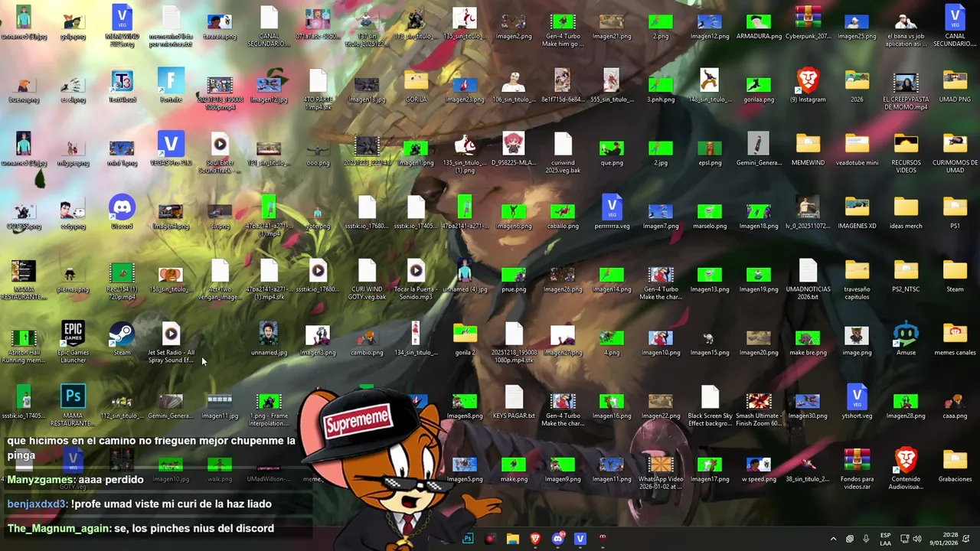Image resolution: width=980 pixels, height=551 pixels.
Task: Open the UMAD PNG folder
Action: tap(955, 86)
